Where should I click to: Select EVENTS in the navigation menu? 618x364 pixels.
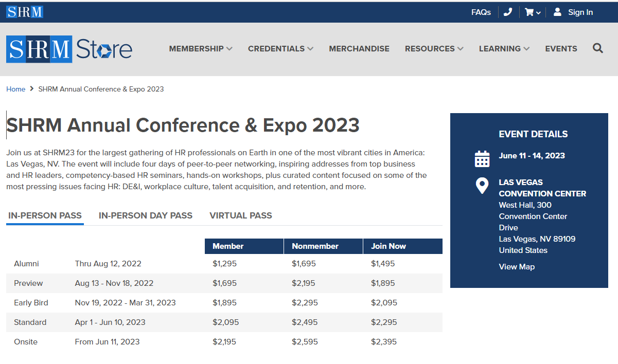coord(561,48)
